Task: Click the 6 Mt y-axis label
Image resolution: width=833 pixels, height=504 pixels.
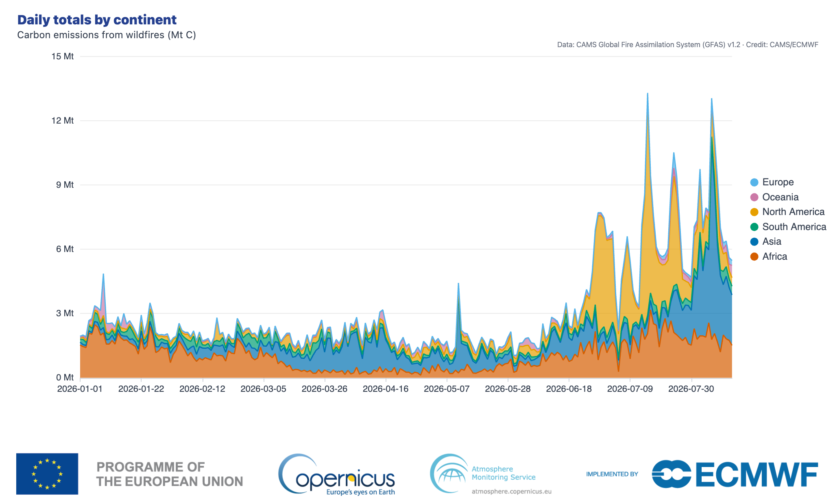Action: pyautogui.click(x=65, y=249)
